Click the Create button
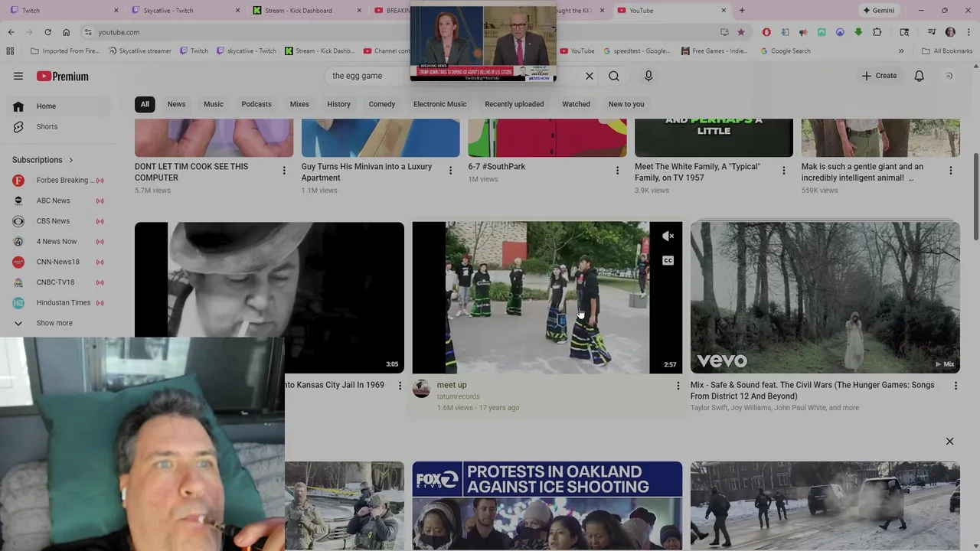Screen dimensions: 980x551 pyautogui.click(x=879, y=76)
